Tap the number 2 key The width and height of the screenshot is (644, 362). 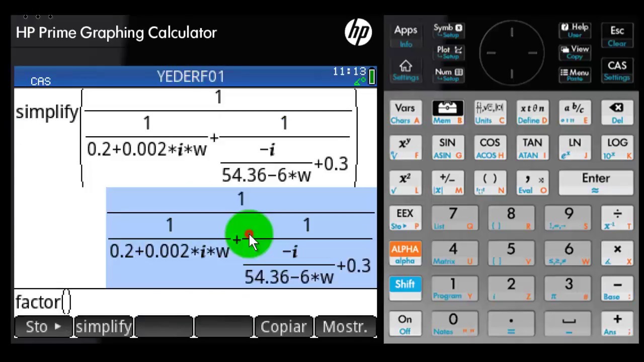tap(511, 289)
